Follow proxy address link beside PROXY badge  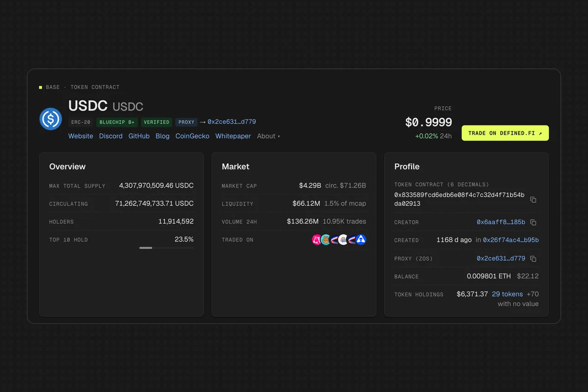click(x=232, y=122)
